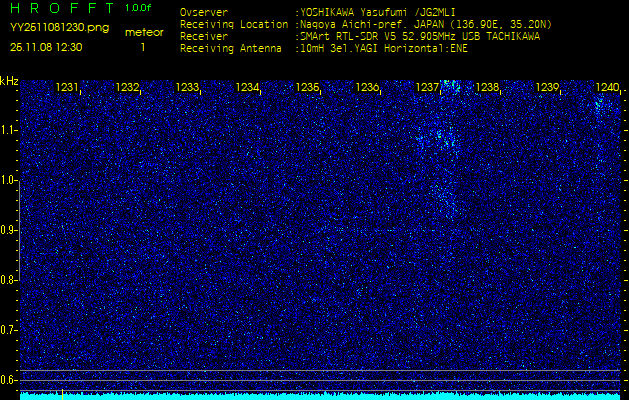Click the cyan signal level strip at bottom
Screen dimensions: 629x400
[320, 396]
